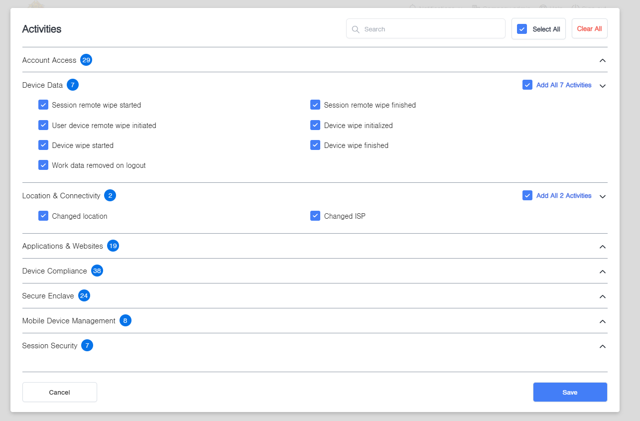Image resolution: width=640 pixels, height=421 pixels.
Task: Click in the Search activities field
Action: pyautogui.click(x=426, y=29)
